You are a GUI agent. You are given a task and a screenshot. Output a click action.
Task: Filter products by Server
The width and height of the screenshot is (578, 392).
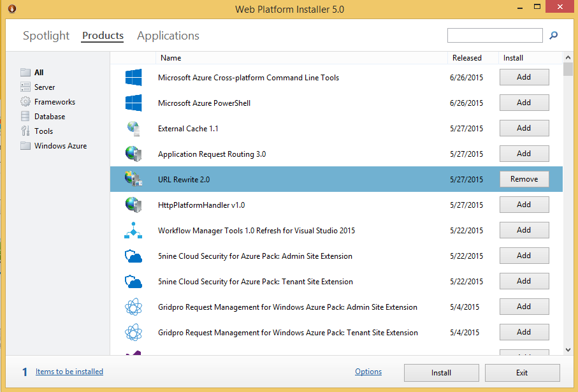coord(45,87)
